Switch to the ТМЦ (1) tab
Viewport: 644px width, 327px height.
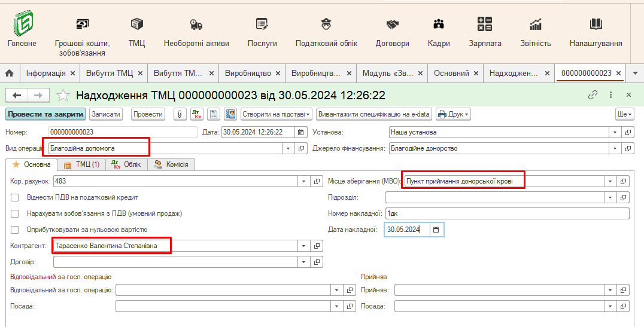82,164
